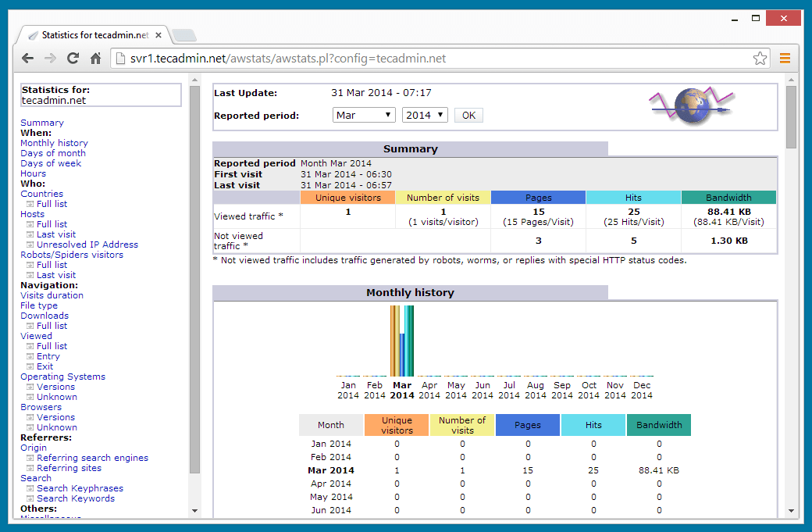Open the Monthly history link
The image size is (812, 532).
tap(54, 142)
